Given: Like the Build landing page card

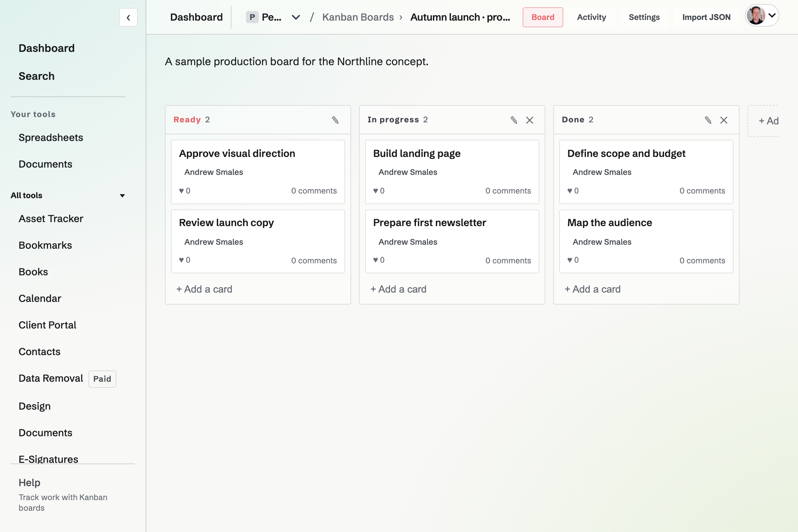Looking at the screenshot, I should click(x=379, y=191).
